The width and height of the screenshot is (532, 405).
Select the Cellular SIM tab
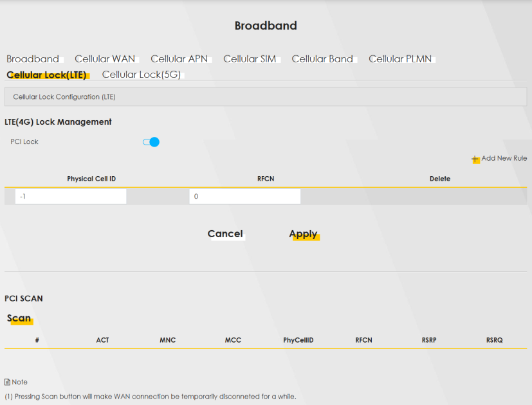point(250,59)
